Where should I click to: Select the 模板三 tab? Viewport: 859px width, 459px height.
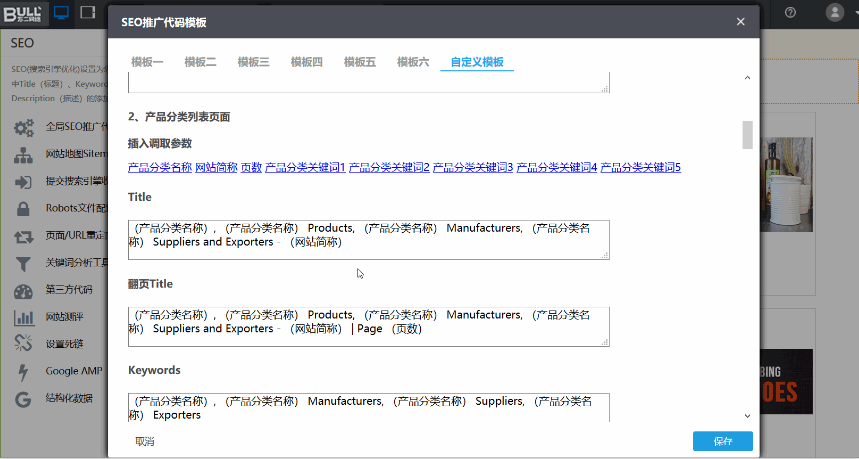[x=253, y=62]
